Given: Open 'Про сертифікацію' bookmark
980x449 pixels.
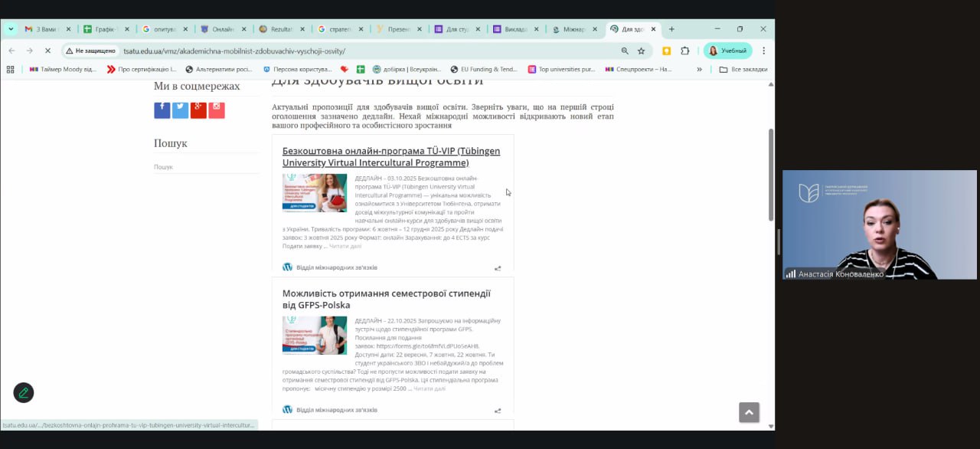Looking at the screenshot, I should (142, 69).
